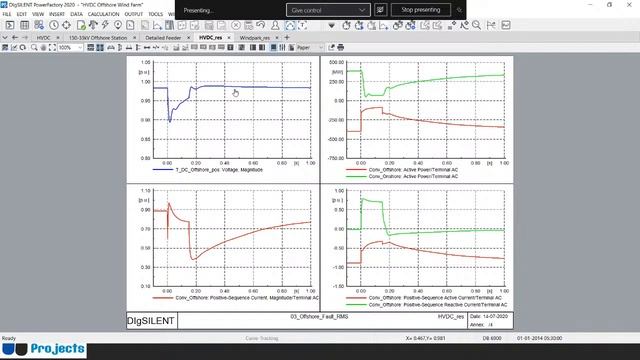Click the location pin icon

118,25
